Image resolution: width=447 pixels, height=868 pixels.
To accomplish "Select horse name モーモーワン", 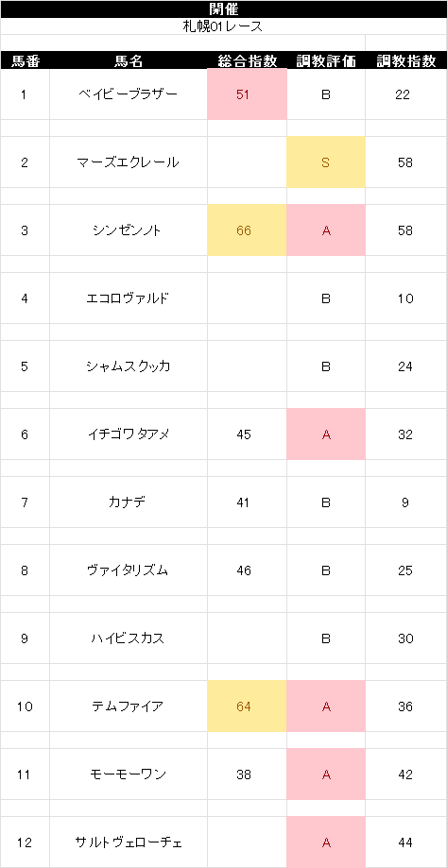I will [x=129, y=774].
